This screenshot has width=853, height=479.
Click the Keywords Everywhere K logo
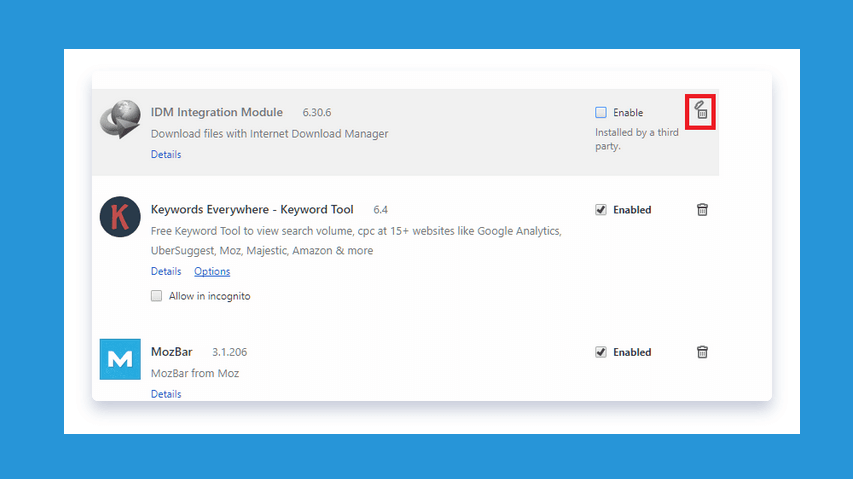[120, 216]
